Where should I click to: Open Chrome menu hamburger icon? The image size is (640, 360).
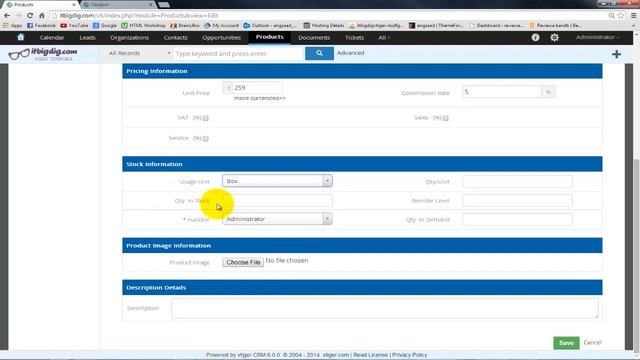[633, 16]
